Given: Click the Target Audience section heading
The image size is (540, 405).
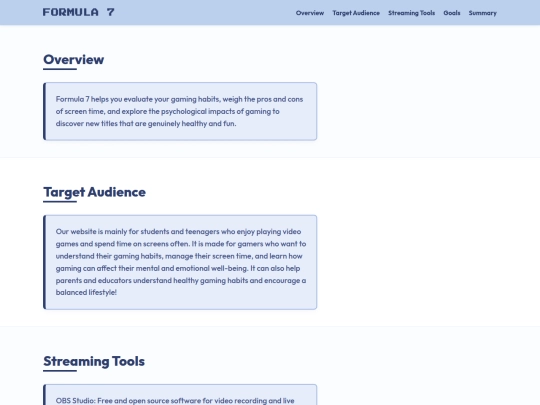Looking at the screenshot, I should pos(94,192).
